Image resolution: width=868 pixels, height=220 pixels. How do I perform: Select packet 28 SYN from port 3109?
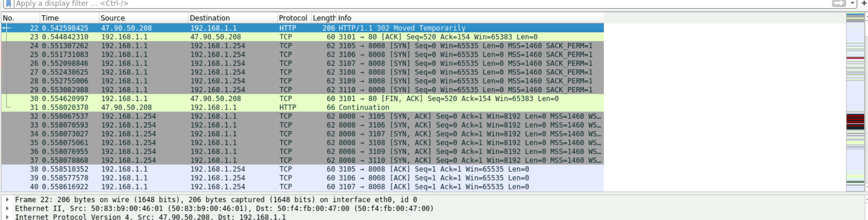coord(303,81)
